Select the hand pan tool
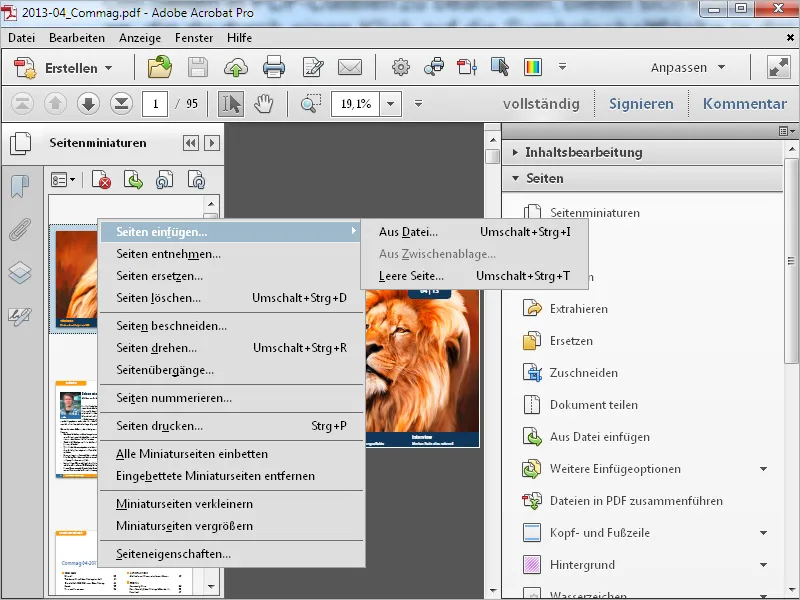The width and height of the screenshot is (800, 600). click(264, 104)
